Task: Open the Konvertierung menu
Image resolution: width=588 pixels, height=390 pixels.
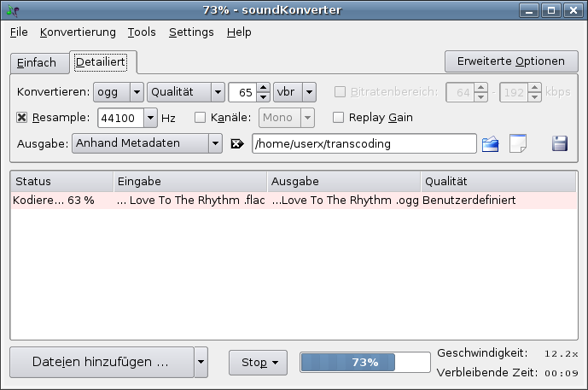Action: tap(78, 32)
